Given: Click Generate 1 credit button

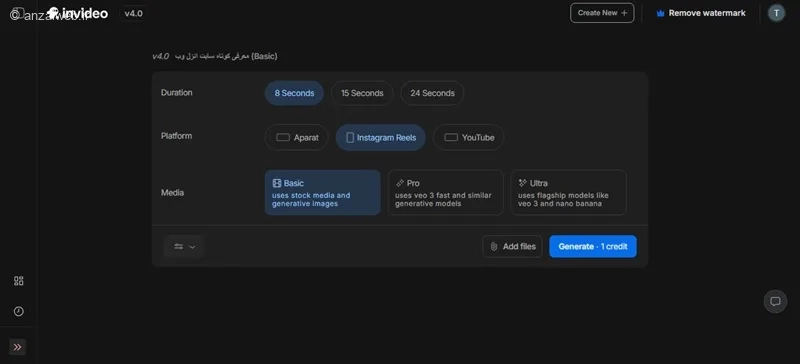Looking at the screenshot, I should pyautogui.click(x=593, y=247).
